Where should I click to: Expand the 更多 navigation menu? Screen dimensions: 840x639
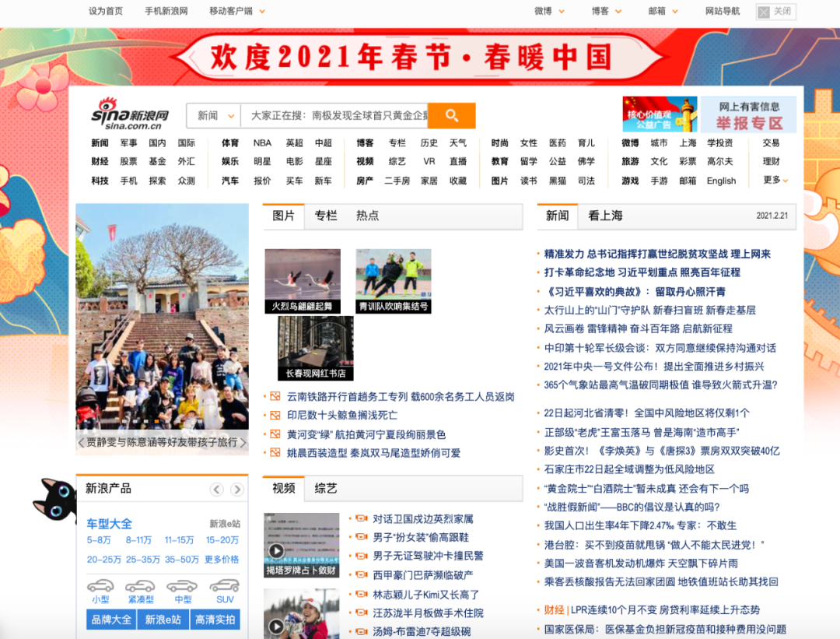click(775, 180)
